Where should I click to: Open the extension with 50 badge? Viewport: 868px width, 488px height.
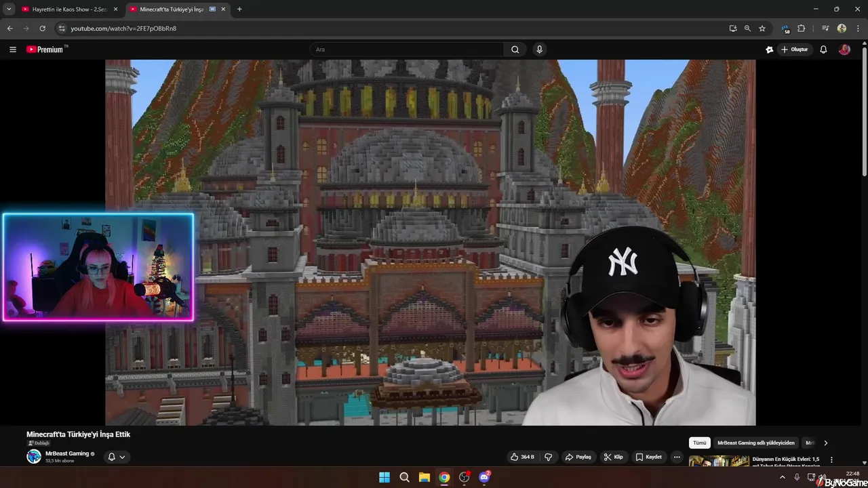coord(785,28)
